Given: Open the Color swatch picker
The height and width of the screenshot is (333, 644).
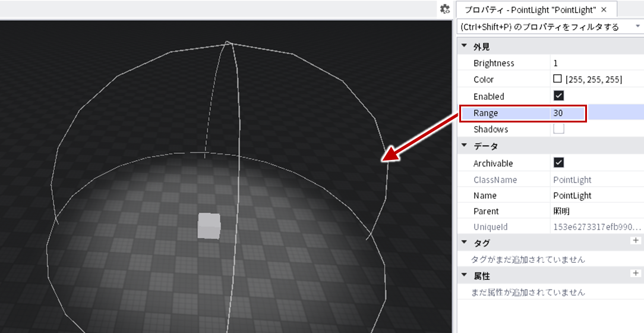Looking at the screenshot, I should pyautogui.click(x=557, y=78).
